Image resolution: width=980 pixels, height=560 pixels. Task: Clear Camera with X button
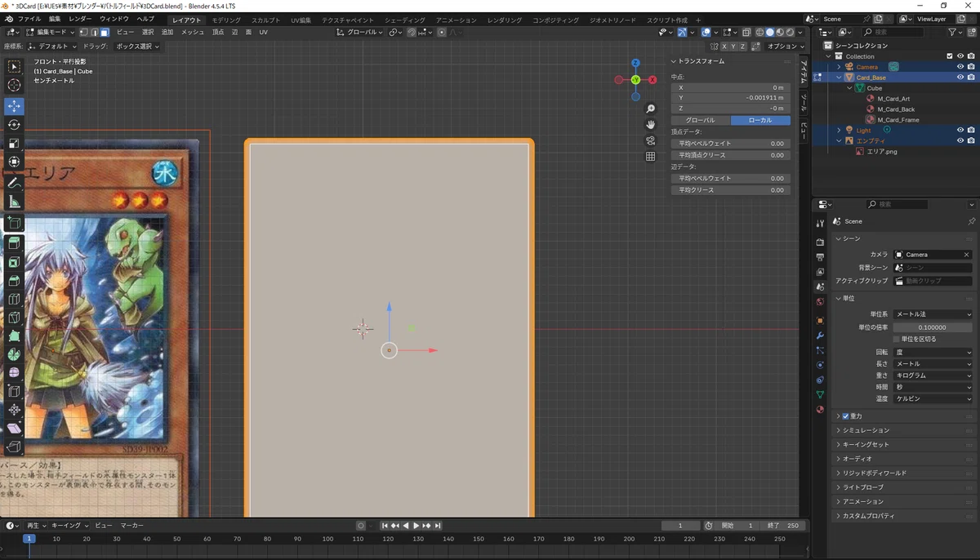click(x=967, y=255)
